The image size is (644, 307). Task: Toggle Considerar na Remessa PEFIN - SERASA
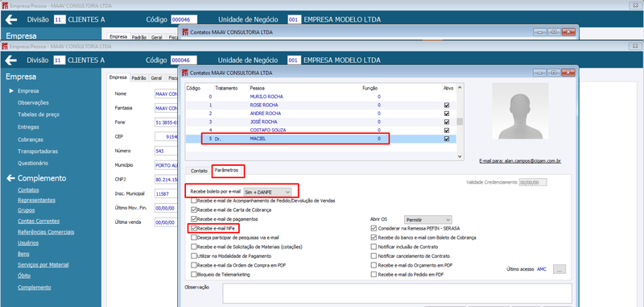click(374, 228)
